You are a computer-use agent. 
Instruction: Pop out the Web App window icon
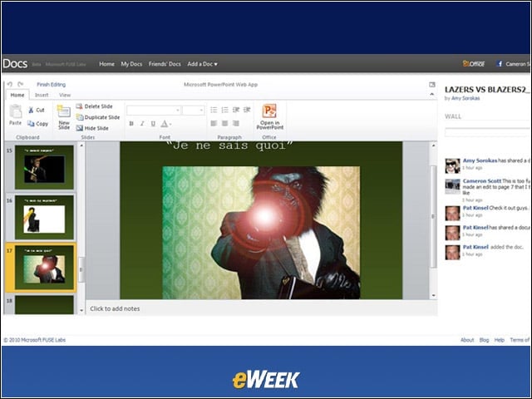(432, 84)
